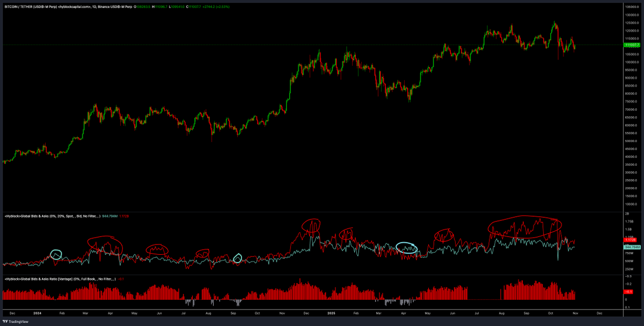Click the -0.3 level on ratio axis
Viewport: 644px width, 326px height.
[x=629, y=276]
